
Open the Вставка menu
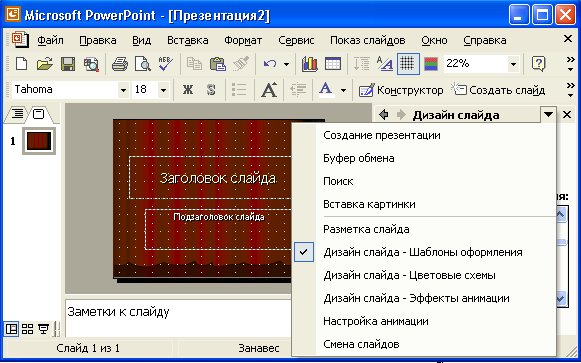[x=187, y=40]
